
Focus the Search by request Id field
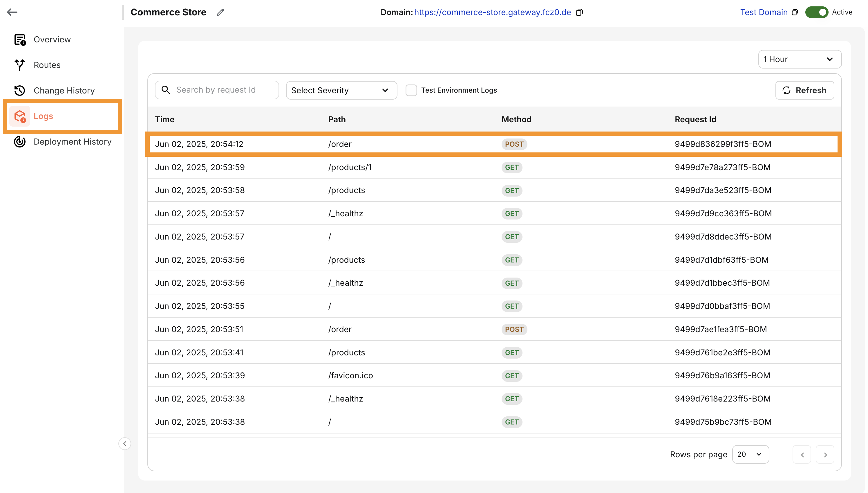217,90
